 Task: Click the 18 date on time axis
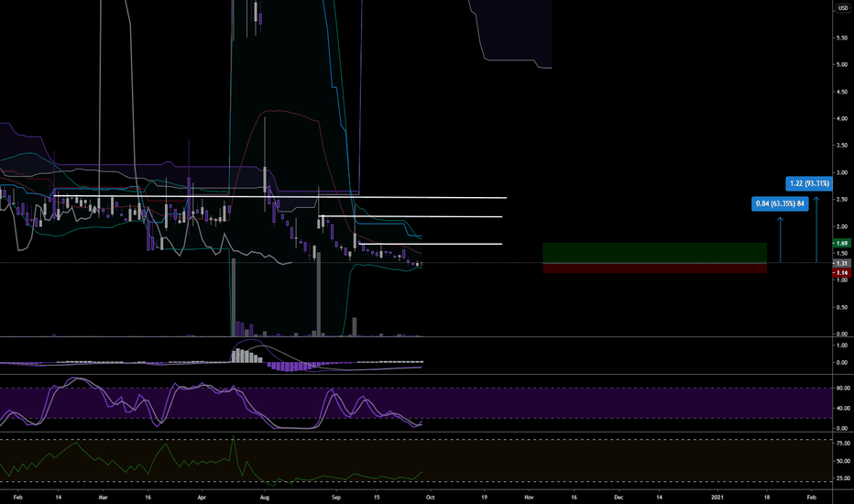[x=767, y=498]
